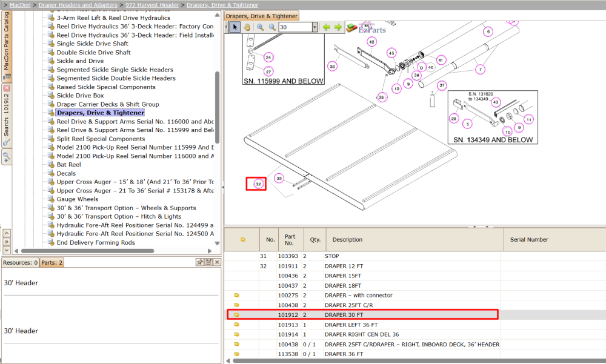Select Bat Reel in the tree

click(69, 165)
